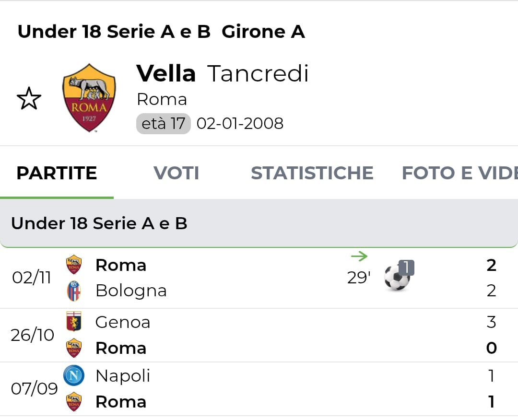
Task: Click the Napoli team crest
Action: 74,375
